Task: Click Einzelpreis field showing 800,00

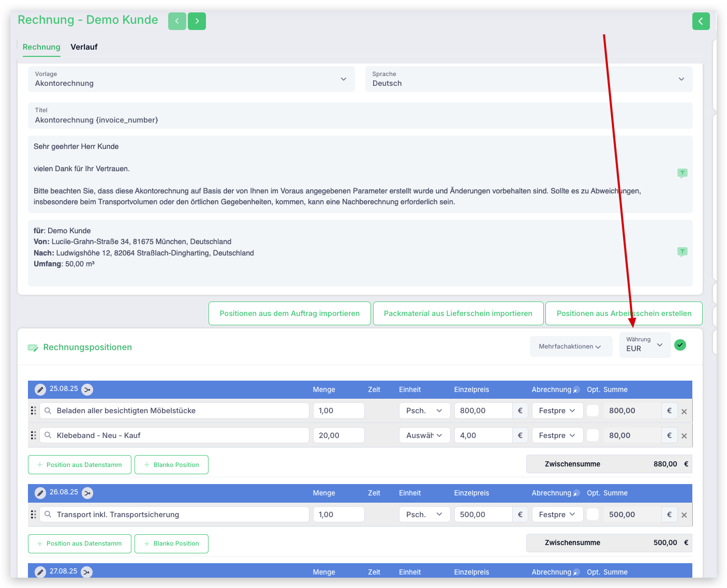Action: coord(483,411)
